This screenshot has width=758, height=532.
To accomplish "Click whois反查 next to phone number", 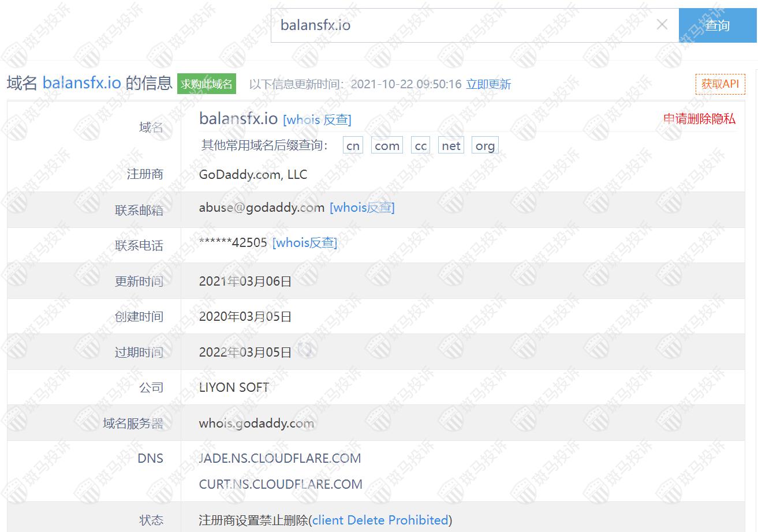I will pos(305,243).
